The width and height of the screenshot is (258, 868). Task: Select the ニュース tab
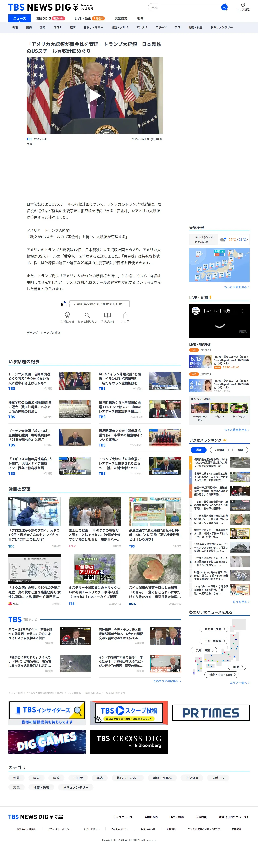point(19,18)
